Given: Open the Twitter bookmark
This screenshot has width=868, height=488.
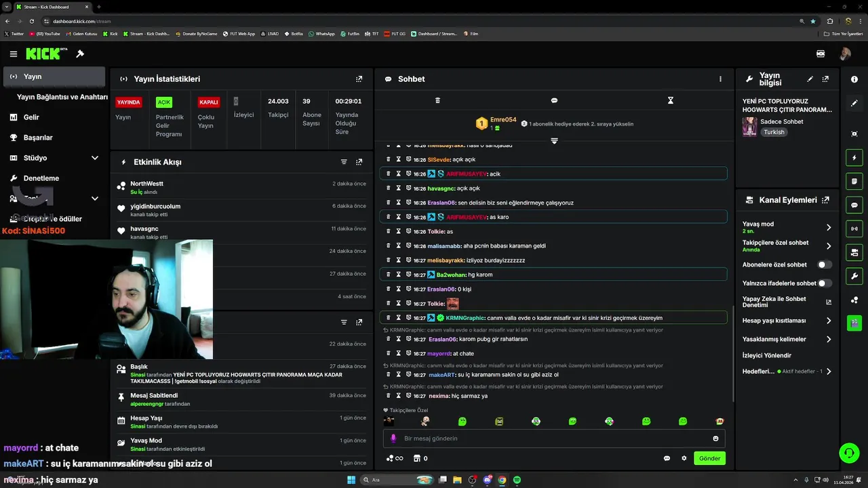Looking at the screenshot, I should [14, 33].
